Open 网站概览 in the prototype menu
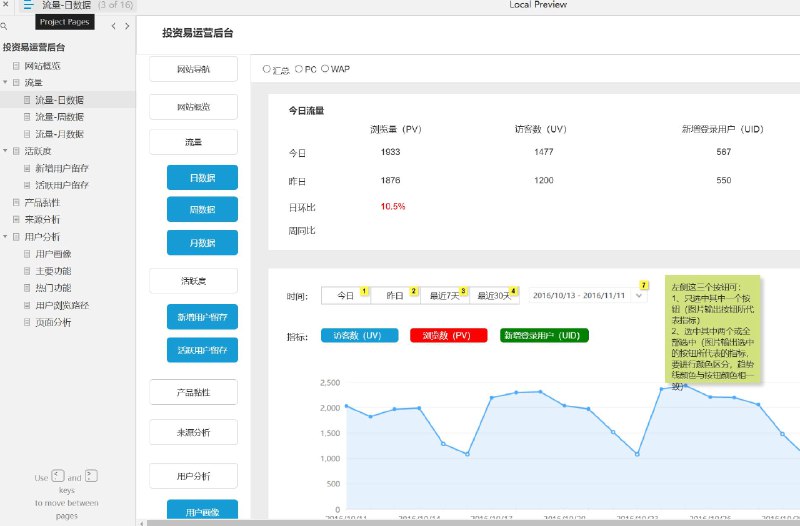 tap(193, 107)
